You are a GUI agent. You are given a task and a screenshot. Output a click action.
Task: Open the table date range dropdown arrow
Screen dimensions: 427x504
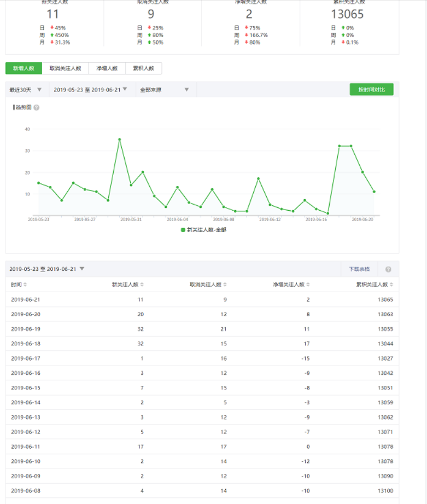tap(82, 269)
